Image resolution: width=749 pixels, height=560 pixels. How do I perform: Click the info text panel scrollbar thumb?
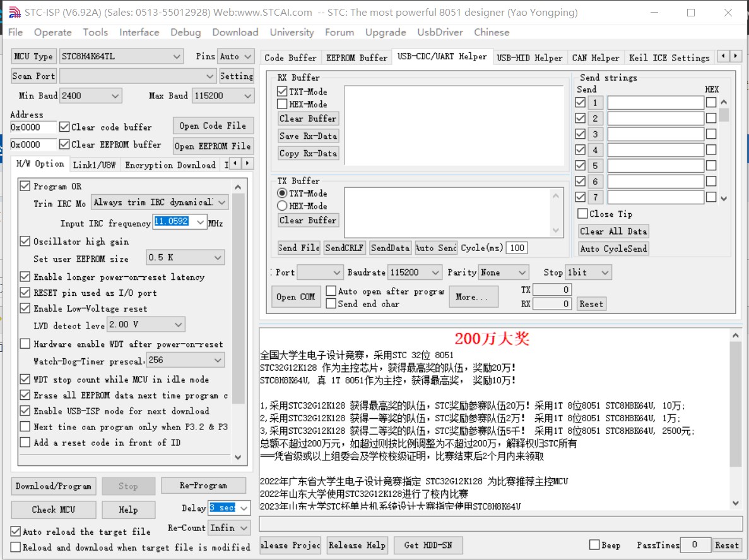(736, 404)
